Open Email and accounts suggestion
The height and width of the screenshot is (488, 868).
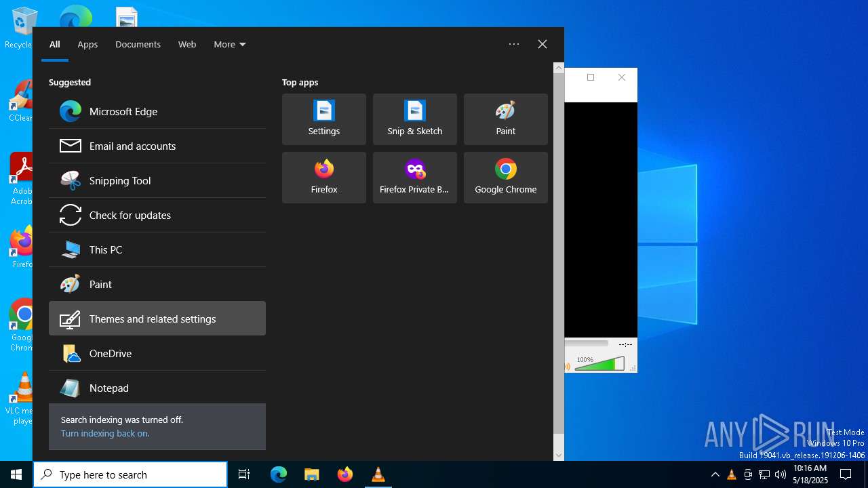pos(157,146)
